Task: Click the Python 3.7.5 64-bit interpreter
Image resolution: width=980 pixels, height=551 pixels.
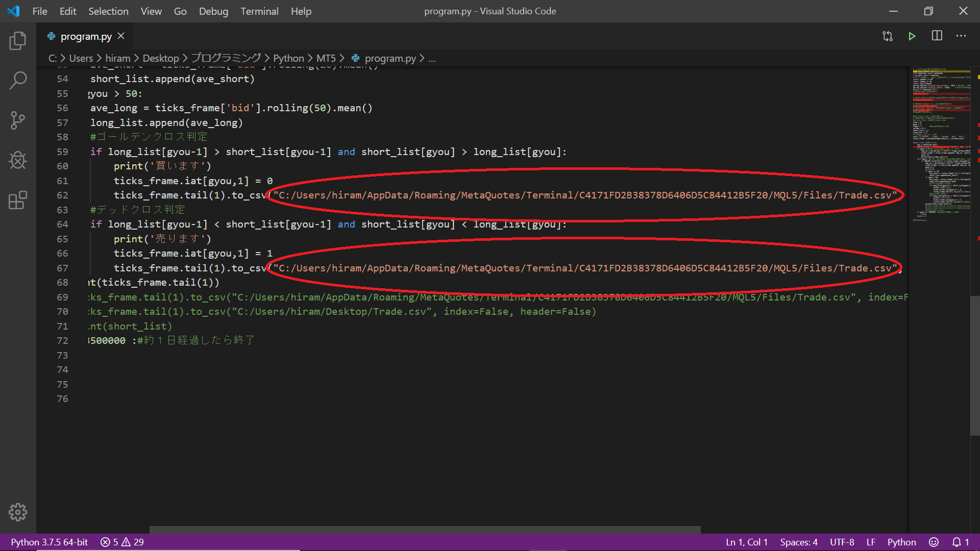Action: [50, 542]
